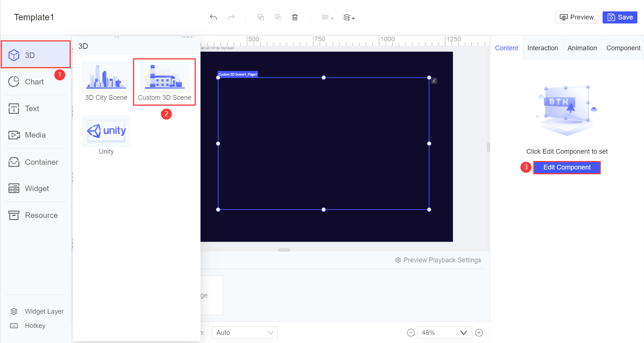Switch to the Animation tab
The height and width of the screenshot is (343, 644).
click(582, 48)
